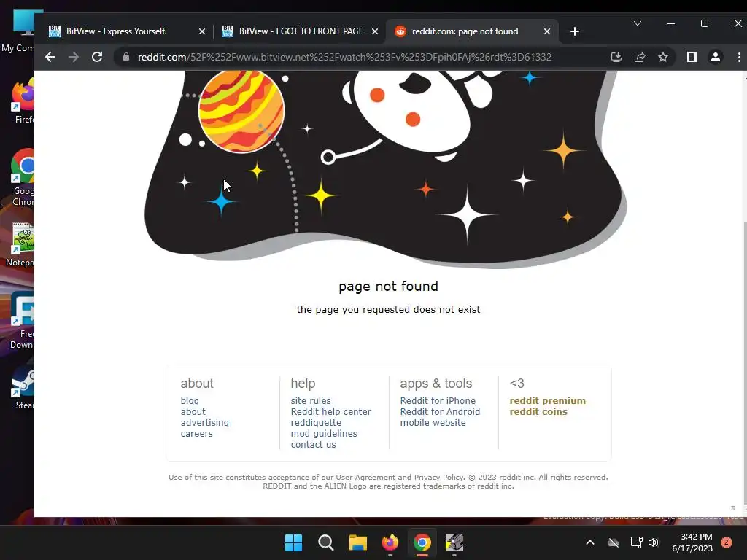This screenshot has height=560, width=747.
Task: Open a new tab with the plus button
Action: tap(575, 31)
